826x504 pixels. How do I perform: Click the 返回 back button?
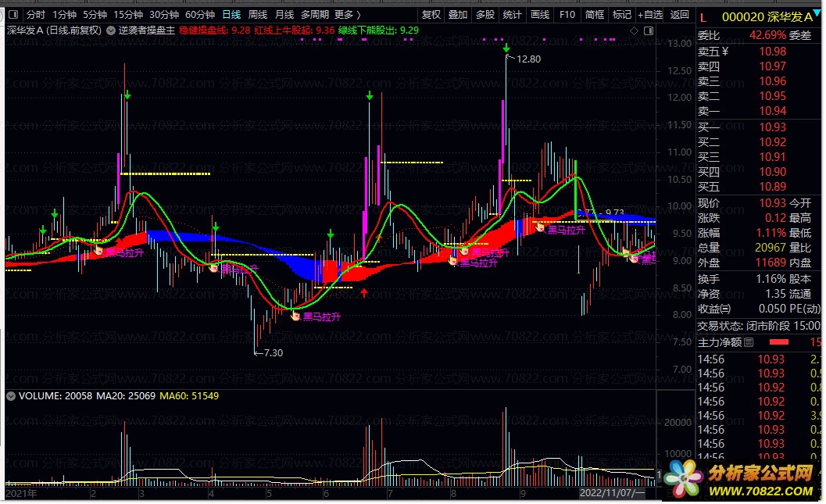pyautogui.click(x=680, y=15)
